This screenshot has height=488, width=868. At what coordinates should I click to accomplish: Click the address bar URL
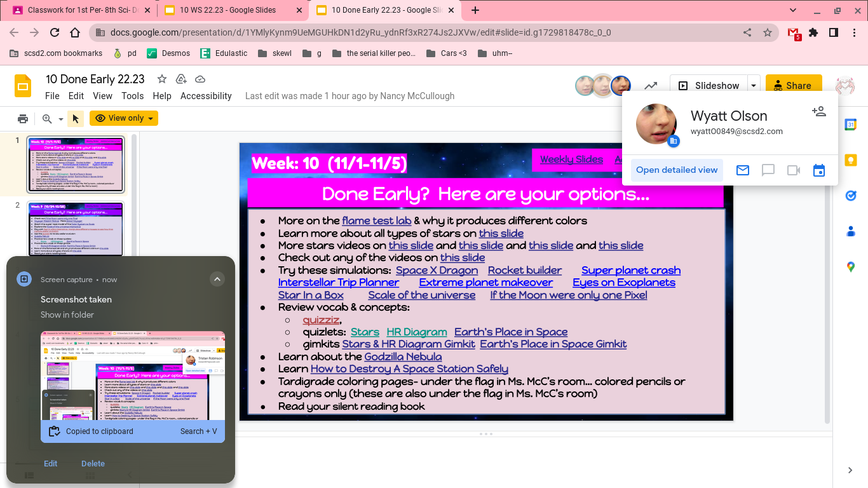click(360, 32)
